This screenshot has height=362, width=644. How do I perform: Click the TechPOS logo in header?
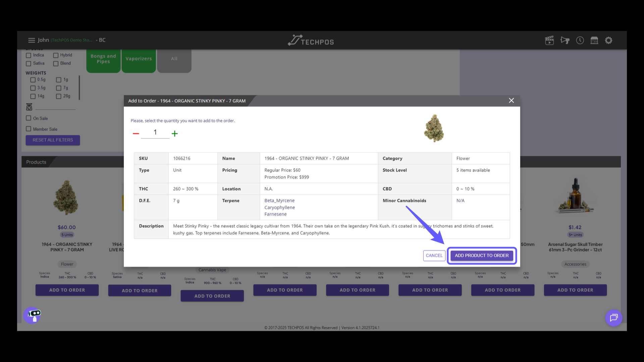pyautogui.click(x=311, y=40)
